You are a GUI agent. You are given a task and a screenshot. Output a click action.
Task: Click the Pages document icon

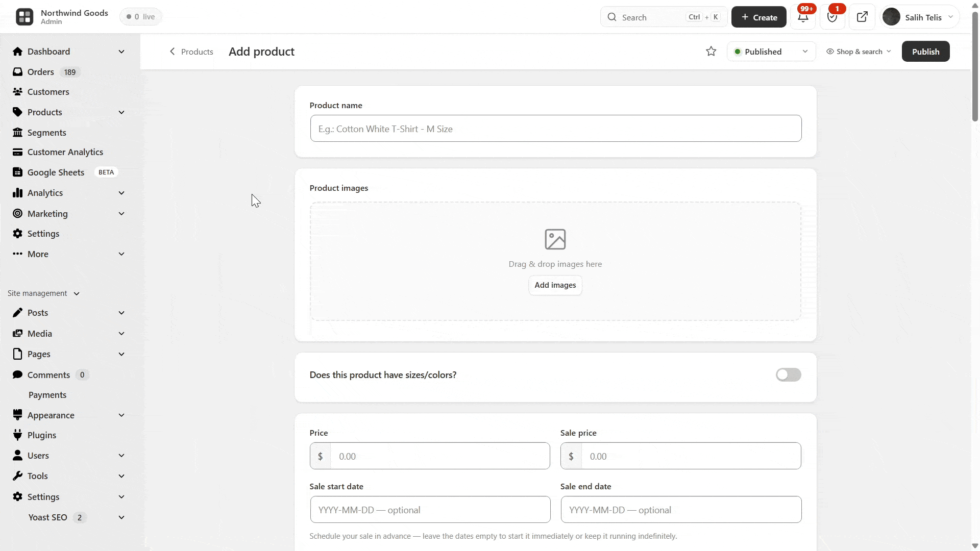17,354
